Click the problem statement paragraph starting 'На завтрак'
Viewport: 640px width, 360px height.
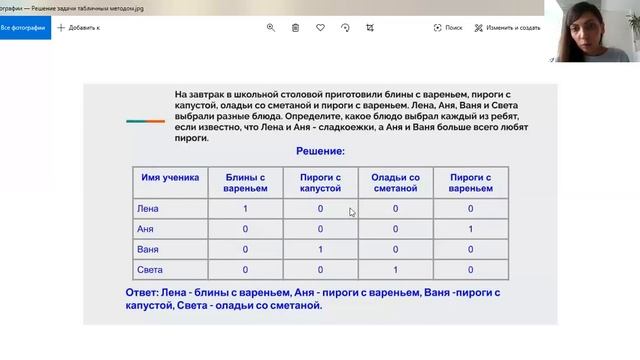[x=351, y=116]
